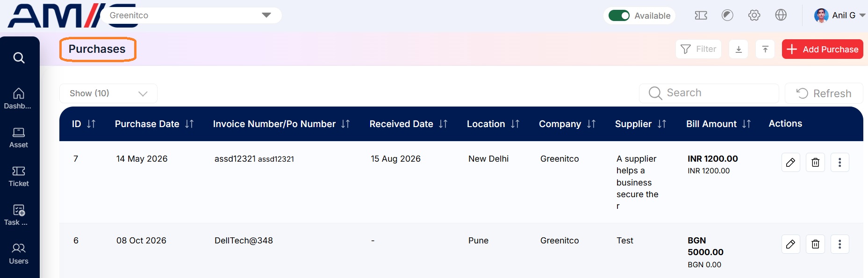Open the Asset section in sidebar
Screen dimensions: 868x278
pyautogui.click(x=19, y=138)
